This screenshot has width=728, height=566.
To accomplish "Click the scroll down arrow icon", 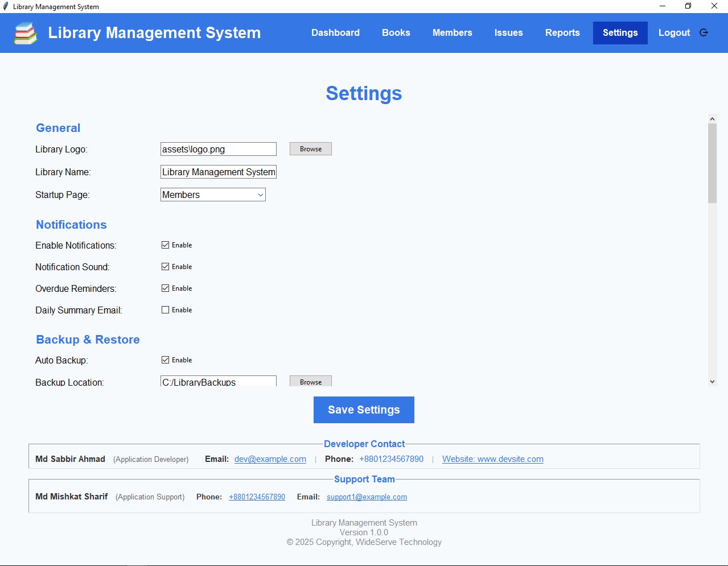I will (x=712, y=382).
